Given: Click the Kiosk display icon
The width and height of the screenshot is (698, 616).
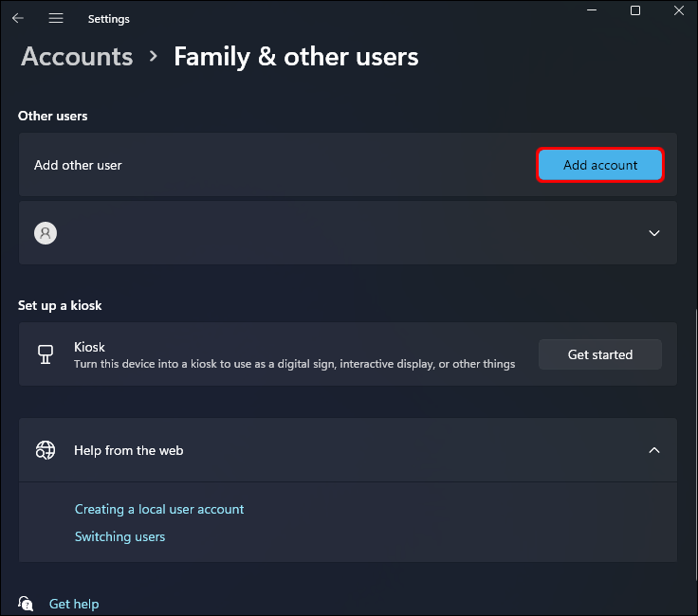Looking at the screenshot, I should coord(45,354).
